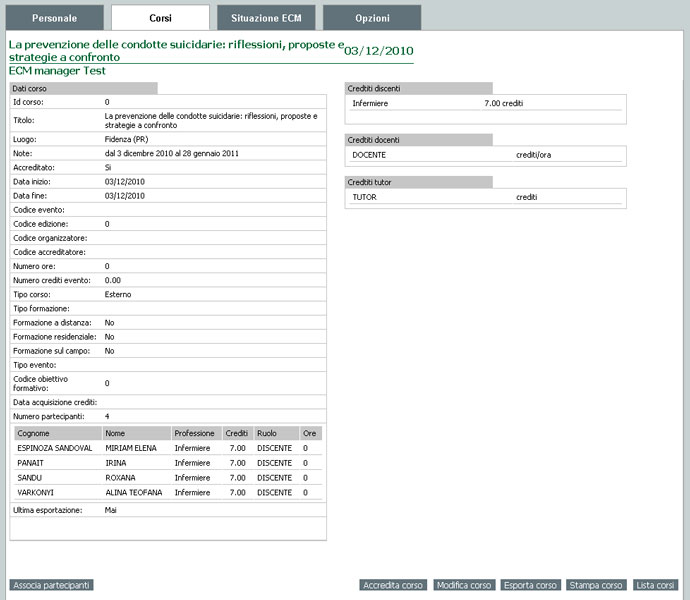Image resolution: width=690 pixels, height=600 pixels.
Task: Click the Luogo value Fidenza (PR)
Action: tap(126, 140)
